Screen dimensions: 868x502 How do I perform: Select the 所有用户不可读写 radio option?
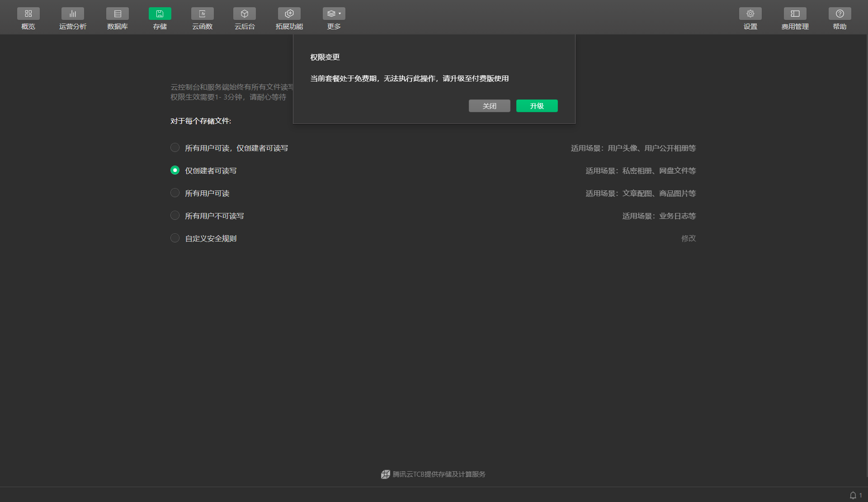(175, 216)
